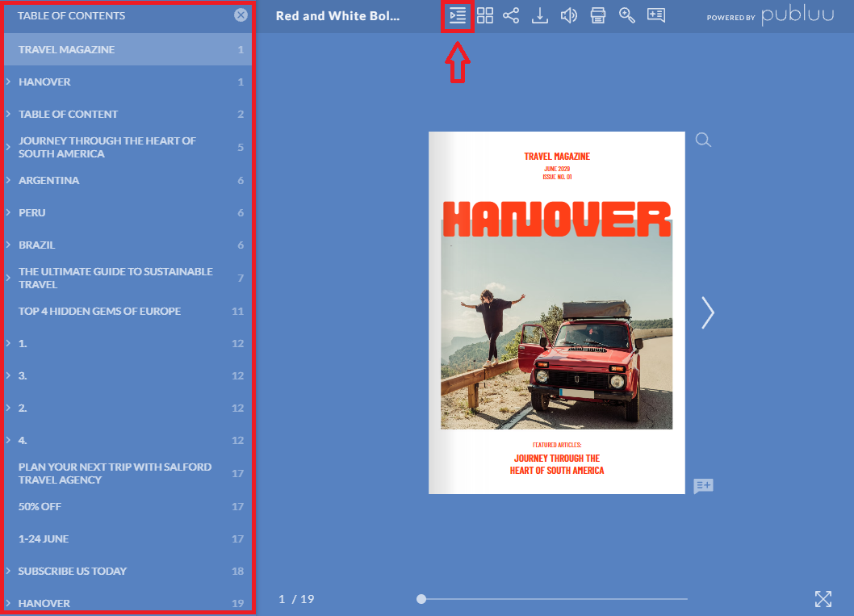Expand THE ULTIMATE GUIDE TO SUSTAINABLE TRAVEL

9,278
